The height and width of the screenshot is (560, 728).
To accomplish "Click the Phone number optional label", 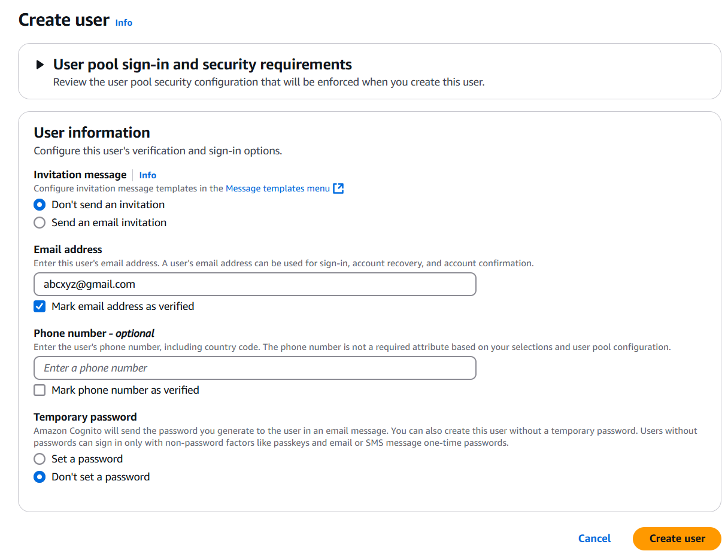I will pyautogui.click(x=94, y=333).
